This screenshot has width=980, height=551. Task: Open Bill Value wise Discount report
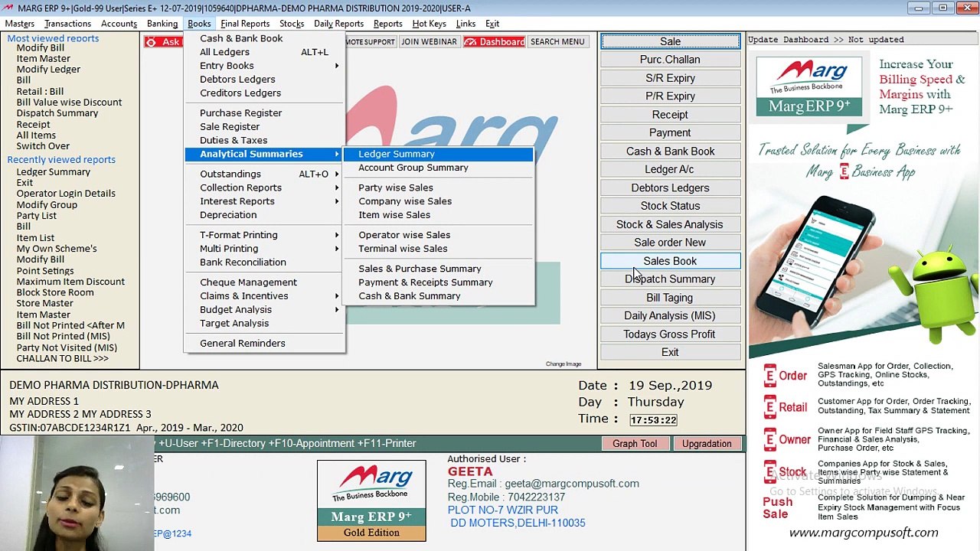pos(69,103)
